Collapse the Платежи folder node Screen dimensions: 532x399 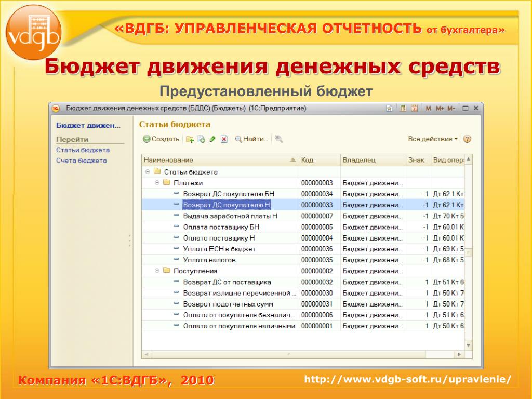[157, 183]
